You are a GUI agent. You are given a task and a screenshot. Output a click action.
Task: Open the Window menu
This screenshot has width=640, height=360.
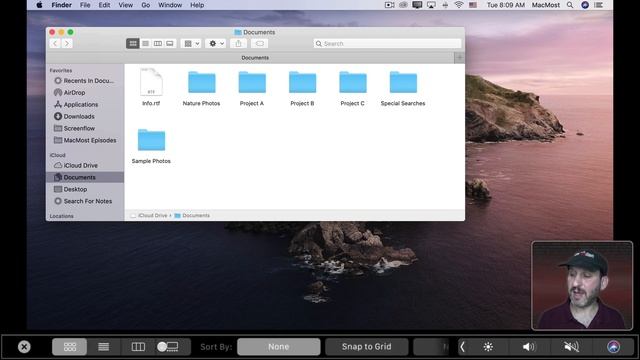click(x=170, y=5)
